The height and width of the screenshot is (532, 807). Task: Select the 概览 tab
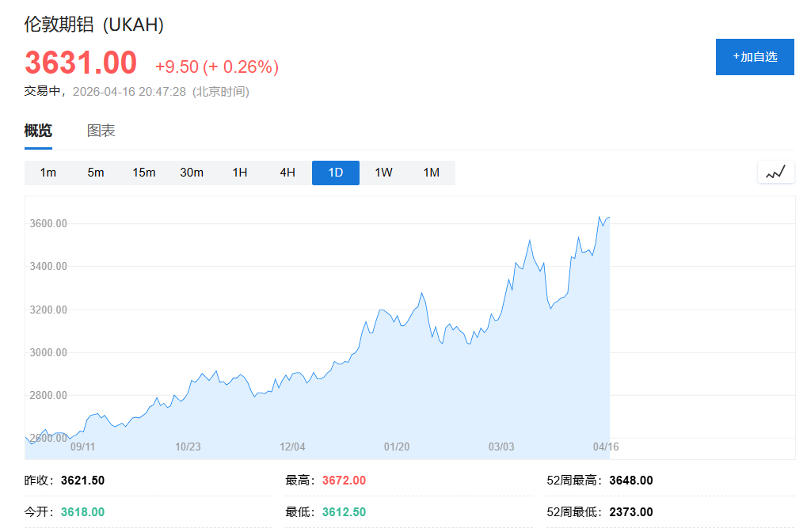coord(37,130)
